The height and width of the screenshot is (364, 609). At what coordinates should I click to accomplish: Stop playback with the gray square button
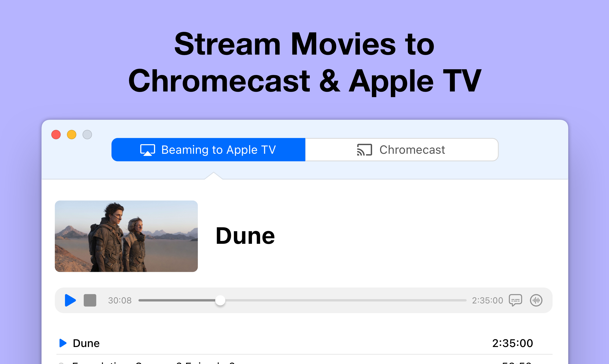click(90, 300)
